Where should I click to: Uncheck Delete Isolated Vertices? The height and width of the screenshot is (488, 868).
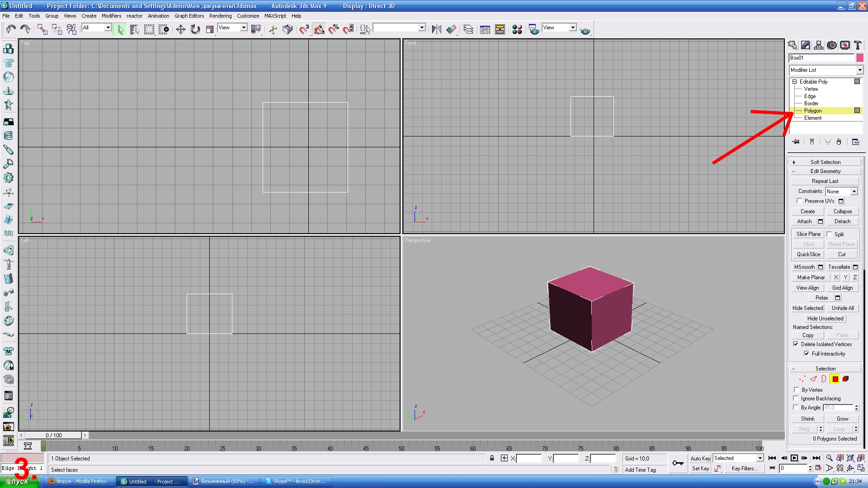click(x=796, y=344)
